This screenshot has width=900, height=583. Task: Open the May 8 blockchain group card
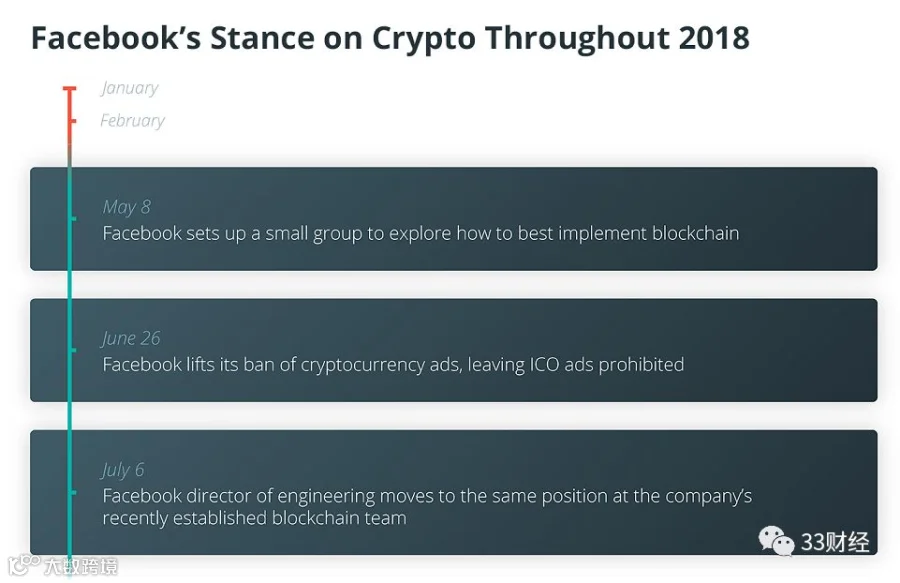tap(453, 219)
